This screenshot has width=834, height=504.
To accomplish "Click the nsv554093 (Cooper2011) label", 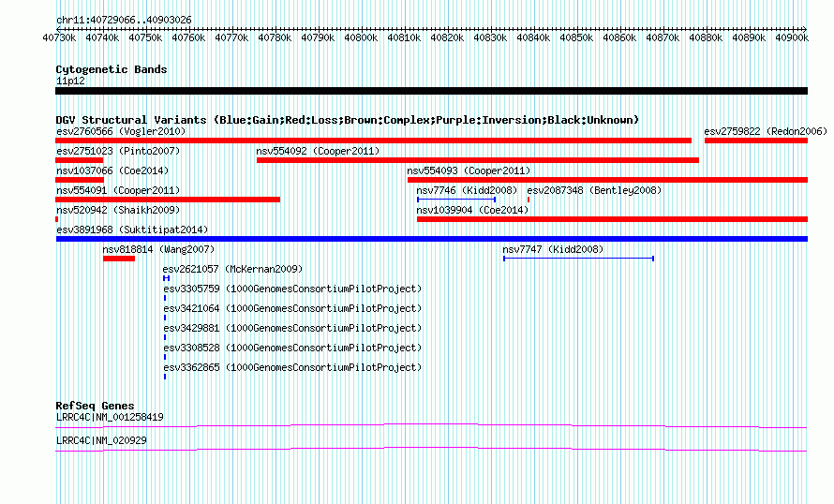I will pyautogui.click(x=469, y=170).
